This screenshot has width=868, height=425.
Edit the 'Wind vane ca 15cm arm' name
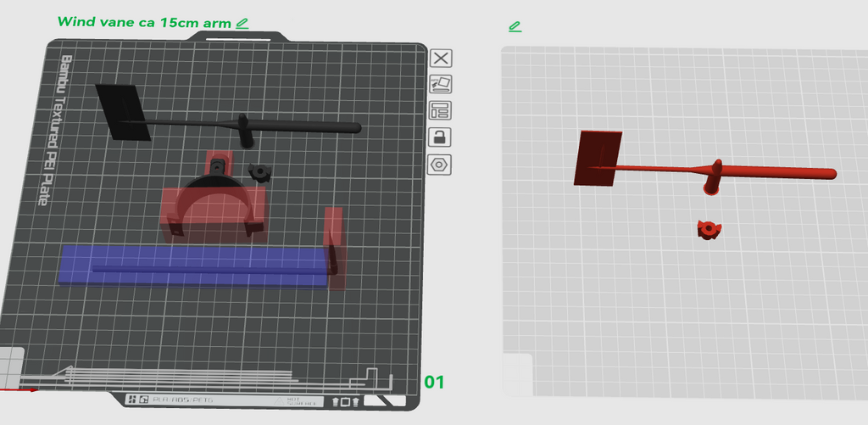(x=242, y=23)
